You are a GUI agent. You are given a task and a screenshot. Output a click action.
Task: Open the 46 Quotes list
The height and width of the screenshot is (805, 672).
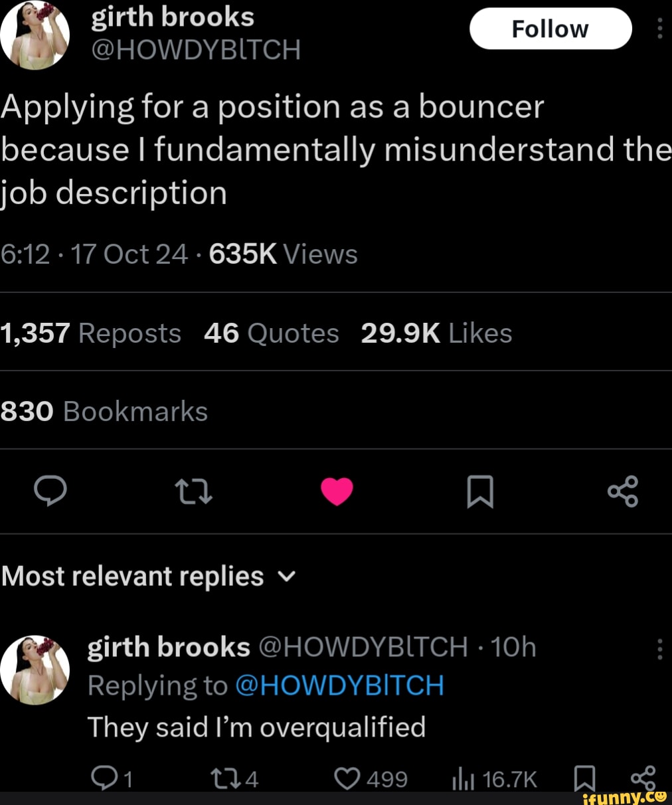click(x=271, y=333)
